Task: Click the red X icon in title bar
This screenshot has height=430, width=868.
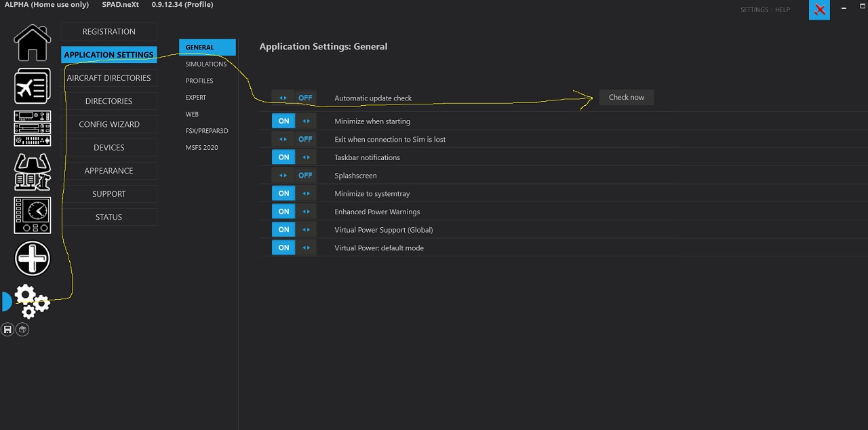Action: pos(819,9)
